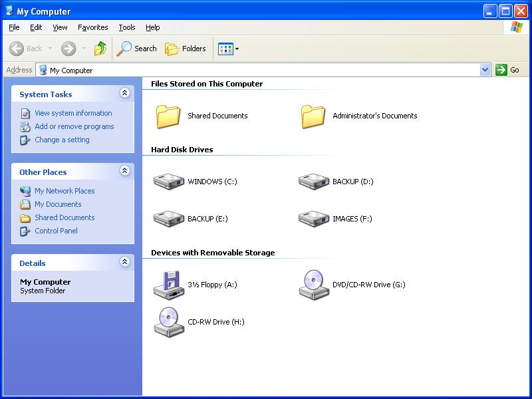Collapse the Other Places panel
532x399 pixels.
point(124,172)
